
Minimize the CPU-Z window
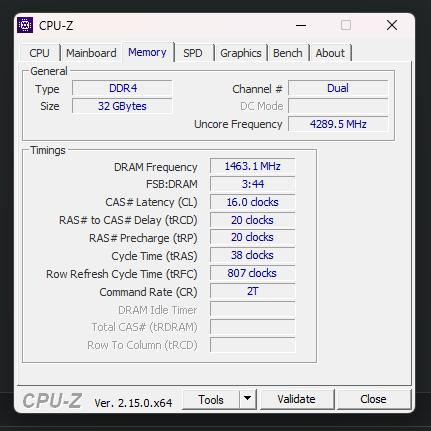(301, 25)
